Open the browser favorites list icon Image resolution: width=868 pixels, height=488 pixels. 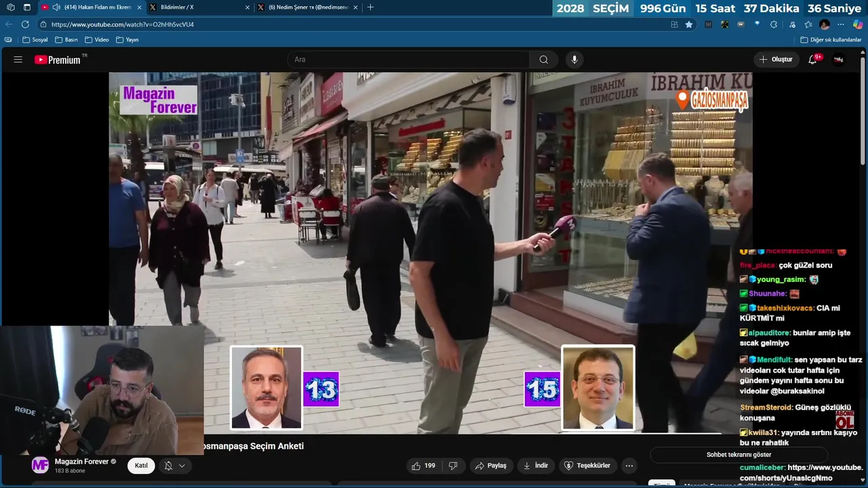click(x=808, y=24)
